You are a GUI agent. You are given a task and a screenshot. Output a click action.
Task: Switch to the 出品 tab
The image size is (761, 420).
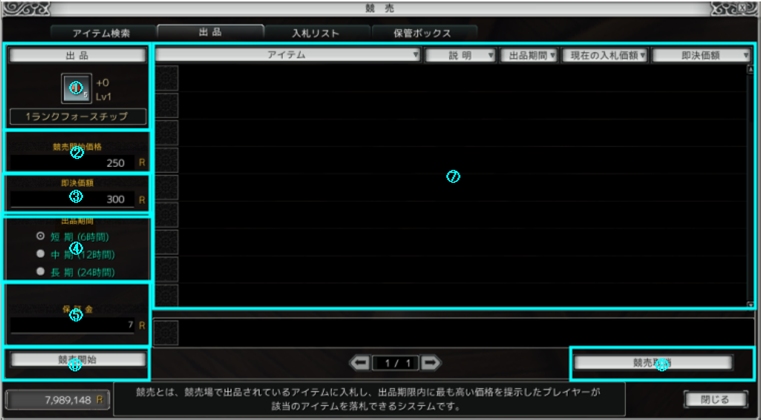click(211, 33)
